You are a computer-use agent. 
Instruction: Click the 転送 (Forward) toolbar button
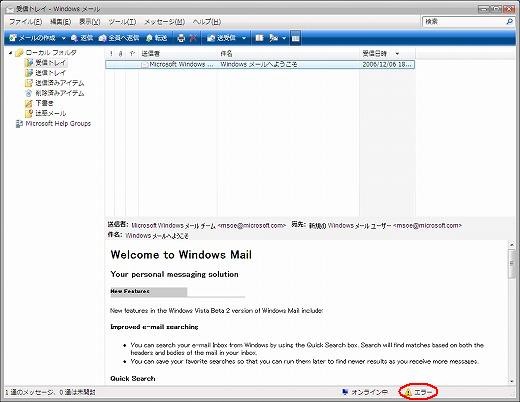156,38
